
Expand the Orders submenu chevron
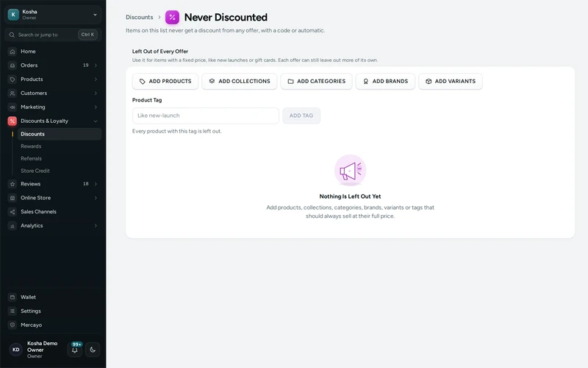(96, 66)
